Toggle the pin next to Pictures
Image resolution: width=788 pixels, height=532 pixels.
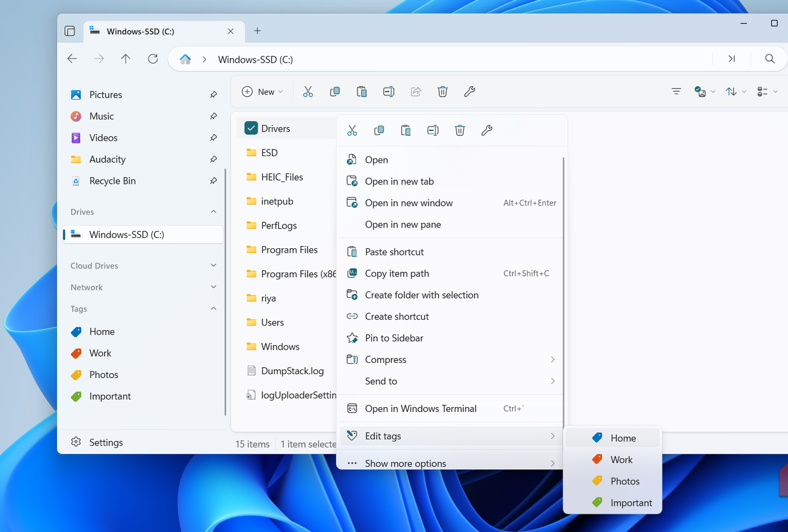[214, 94]
